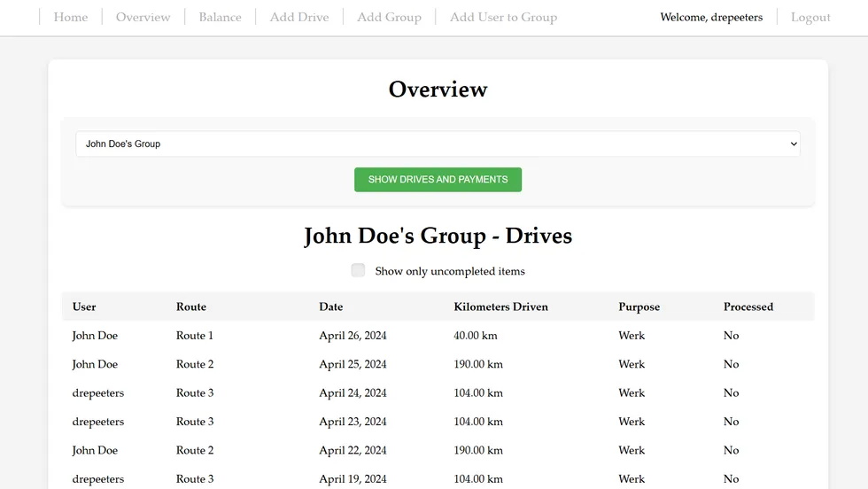Click No in April 25 row
Screen dimensions: 868x489
pos(732,364)
